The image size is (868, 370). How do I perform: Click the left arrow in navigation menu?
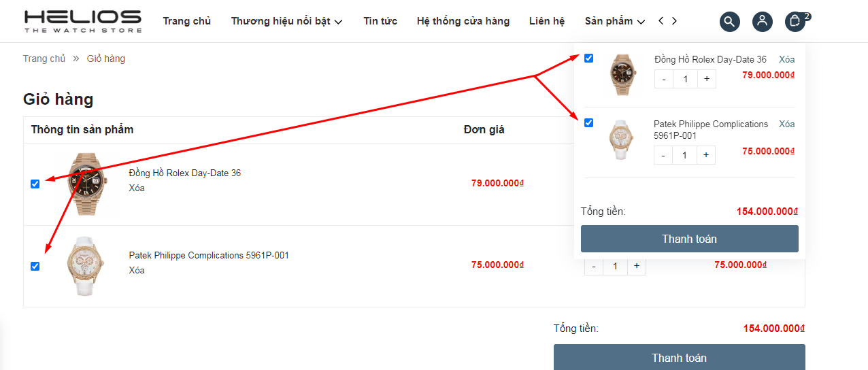661,21
